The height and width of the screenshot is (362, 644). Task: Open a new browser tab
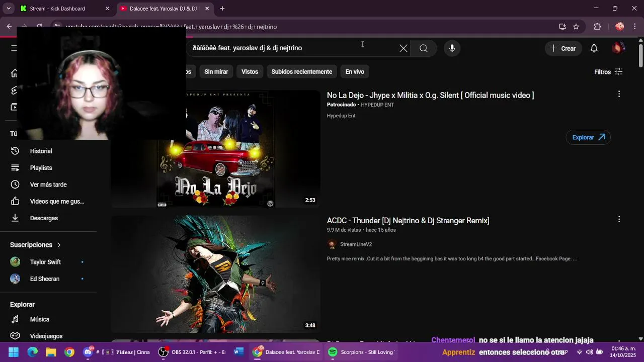pos(222,9)
